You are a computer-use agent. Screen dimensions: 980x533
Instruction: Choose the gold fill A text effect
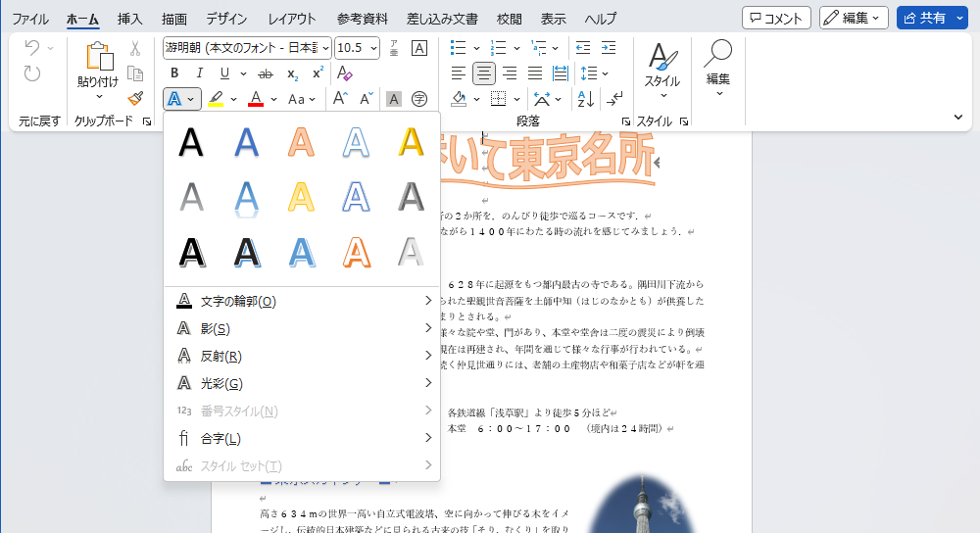[x=412, y=142]
